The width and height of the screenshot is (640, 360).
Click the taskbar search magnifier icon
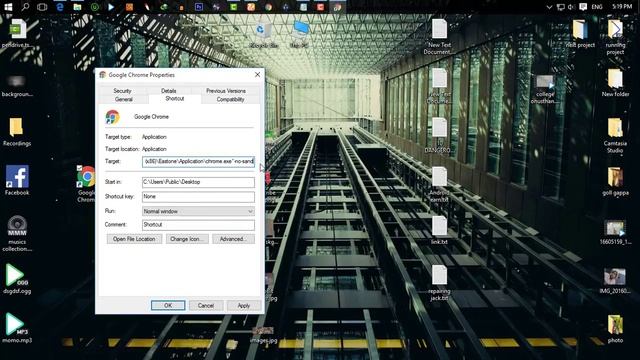tap(25, 7)
